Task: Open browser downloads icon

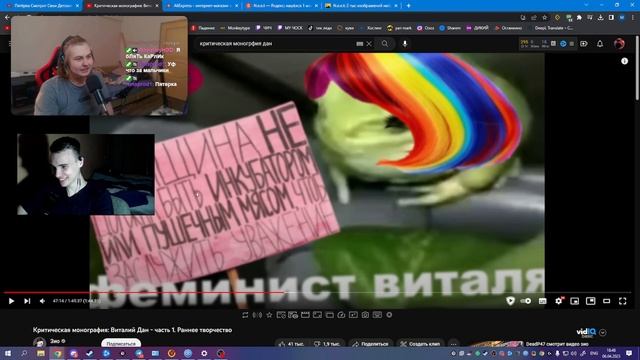Action: [x=600, y=18]
